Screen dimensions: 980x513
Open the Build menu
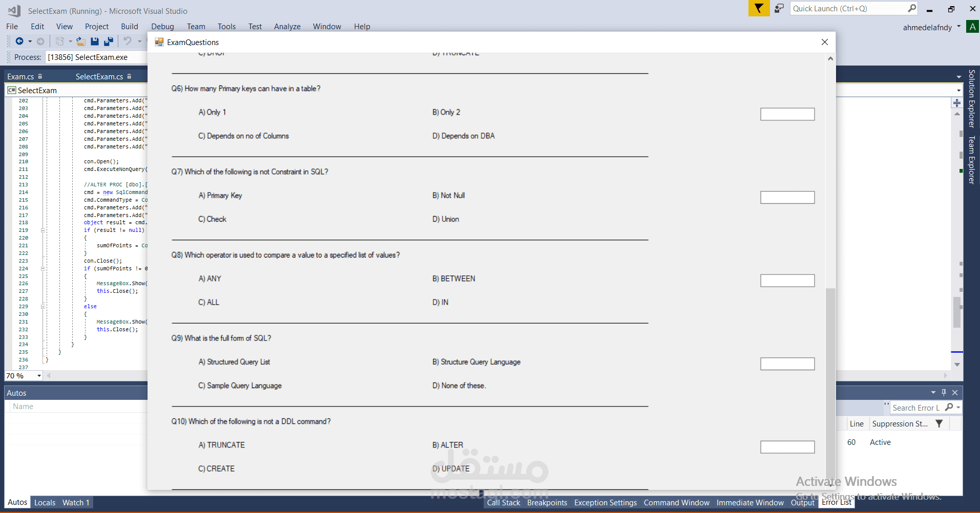(x=130, y=26)
